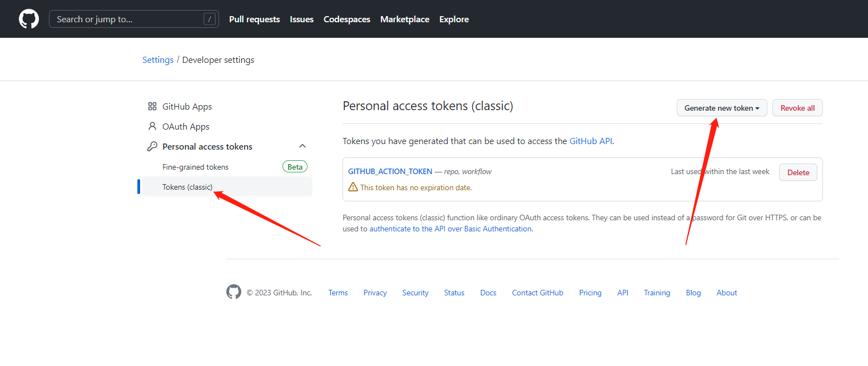Click the key icon beside Personal access tokens

pyautogui.click(x=152, y=146)
